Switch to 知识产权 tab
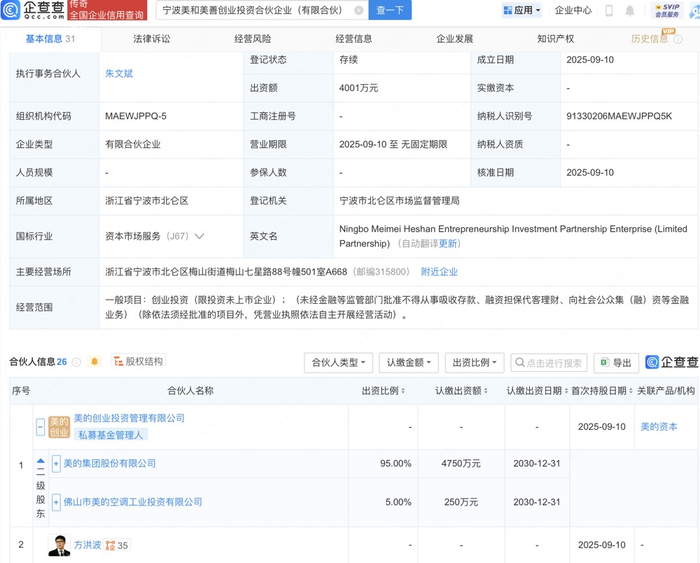The image size is (700, 563). [x=555, y=39]
